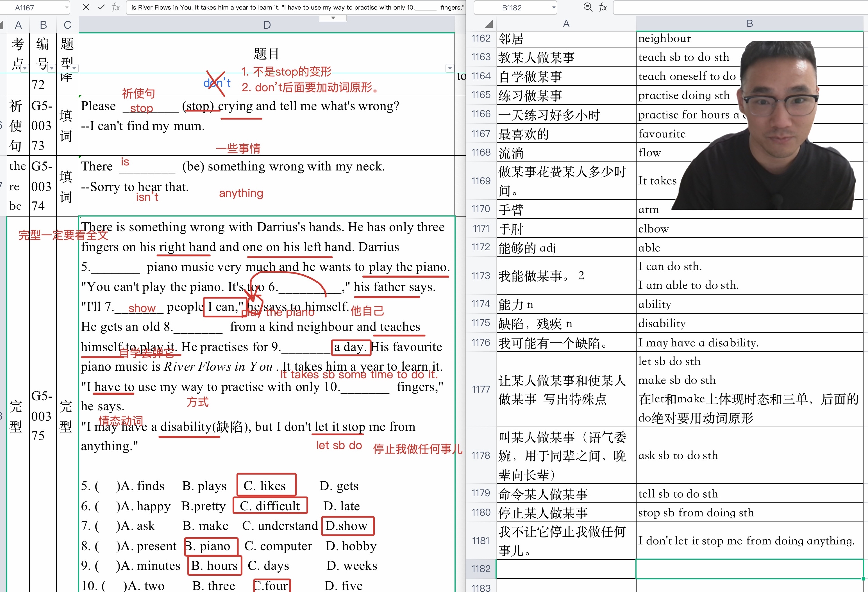Click the fx icon in right spreadsheet

pyautogui.click(x=603, y=7)
